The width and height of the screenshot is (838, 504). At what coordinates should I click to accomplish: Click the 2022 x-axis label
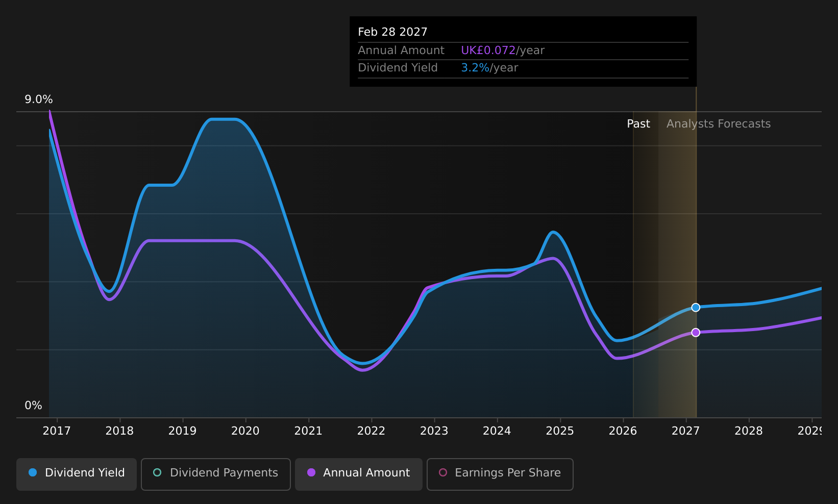coord(371,431)
